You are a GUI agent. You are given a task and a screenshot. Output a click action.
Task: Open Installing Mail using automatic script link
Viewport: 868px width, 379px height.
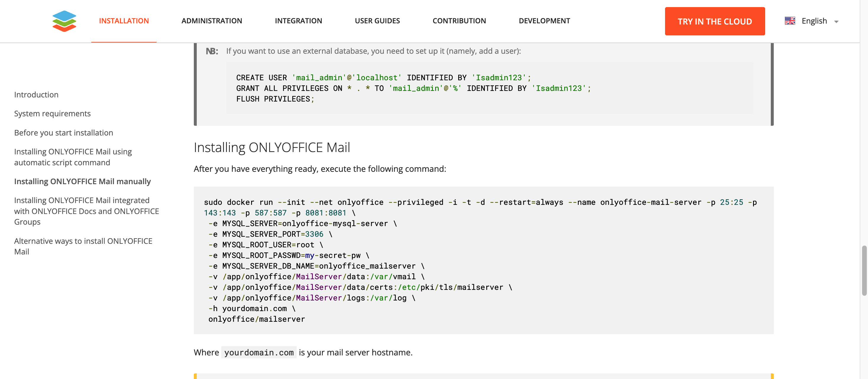pos(73,157)
